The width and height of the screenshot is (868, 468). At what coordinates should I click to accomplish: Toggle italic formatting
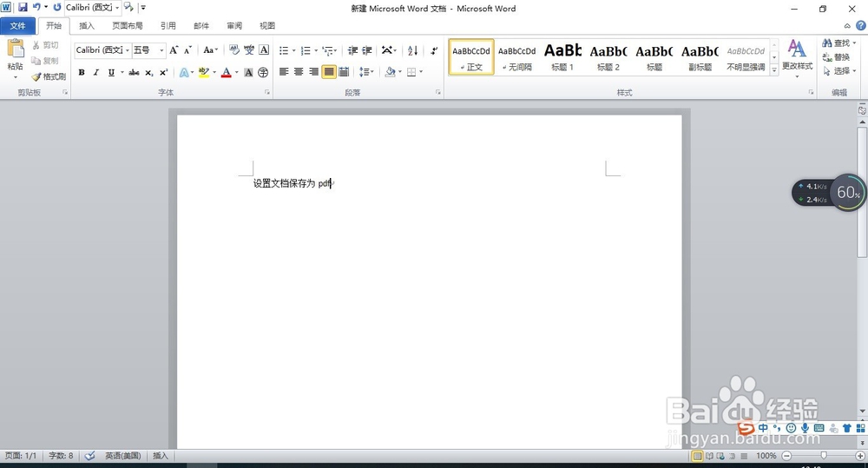coord(95,73)
